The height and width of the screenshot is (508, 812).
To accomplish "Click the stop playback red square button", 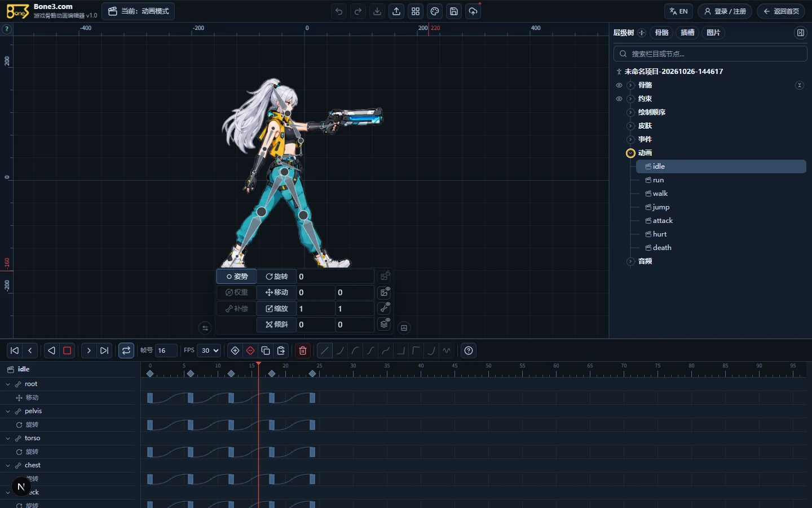I will 67,351.
